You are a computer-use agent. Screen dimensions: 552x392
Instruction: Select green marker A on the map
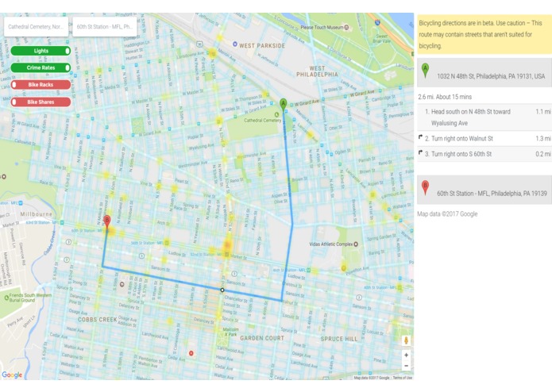(283, 105)
